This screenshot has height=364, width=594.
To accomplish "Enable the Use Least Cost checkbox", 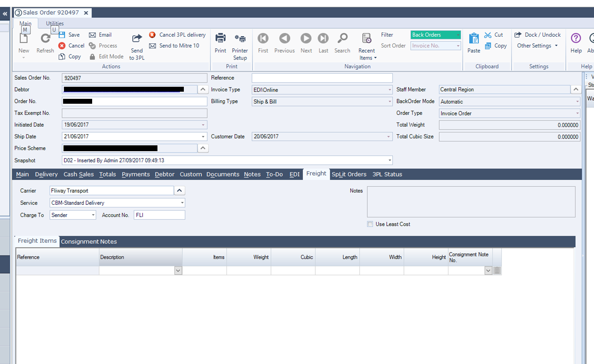I will coord(370,224).
